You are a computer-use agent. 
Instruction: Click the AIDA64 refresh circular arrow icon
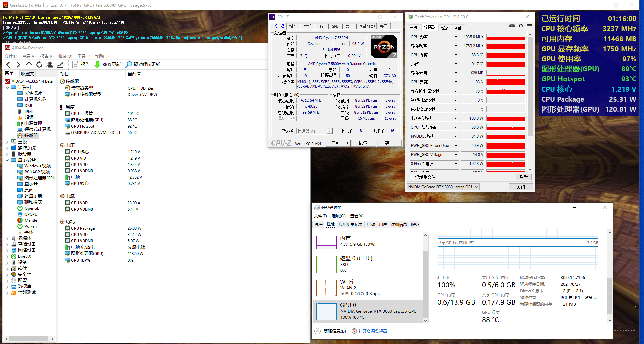39,64
